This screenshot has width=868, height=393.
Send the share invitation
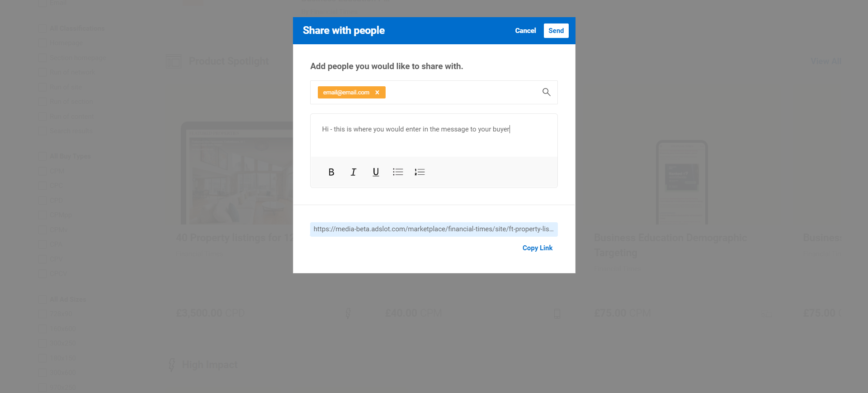tap(556, 31)
